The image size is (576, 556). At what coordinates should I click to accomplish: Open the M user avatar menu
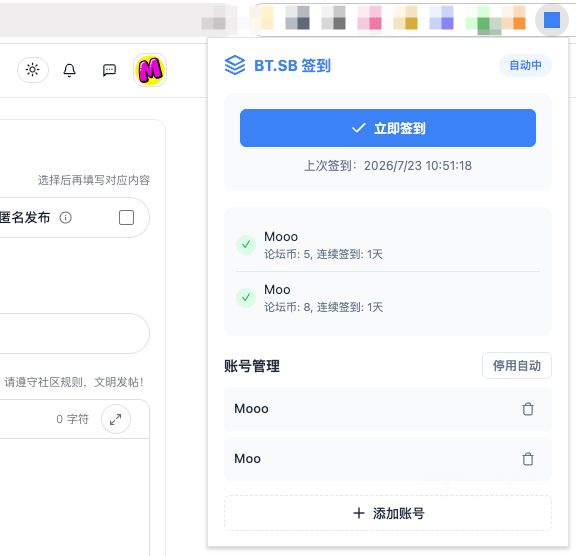(x=150, y=70)
